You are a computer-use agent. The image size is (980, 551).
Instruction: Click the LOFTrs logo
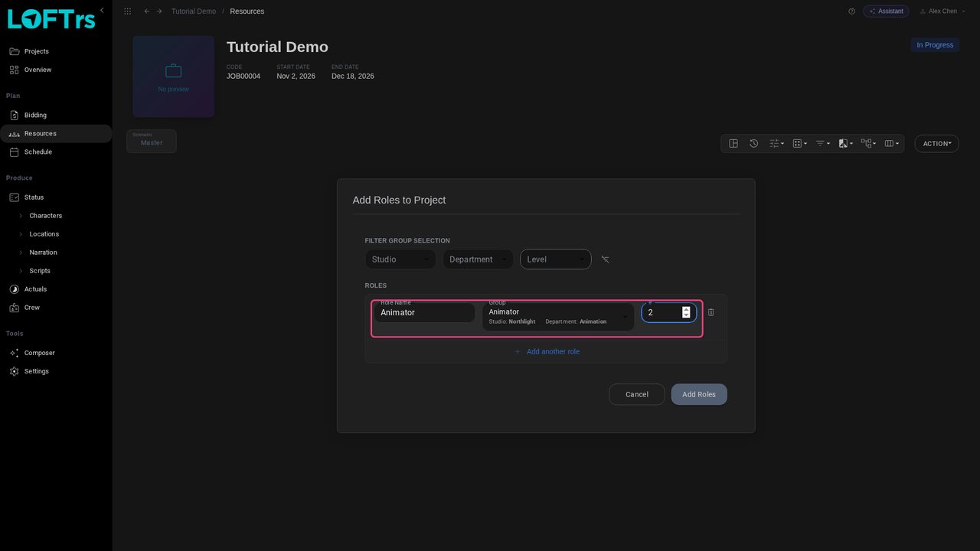pos(51,18)
